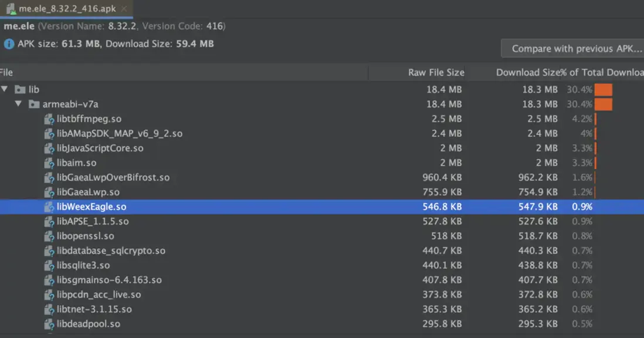
Task: Collapse the armeabi-v7a folder arrow
Action: pyautogui.click(x=19, y=104)
